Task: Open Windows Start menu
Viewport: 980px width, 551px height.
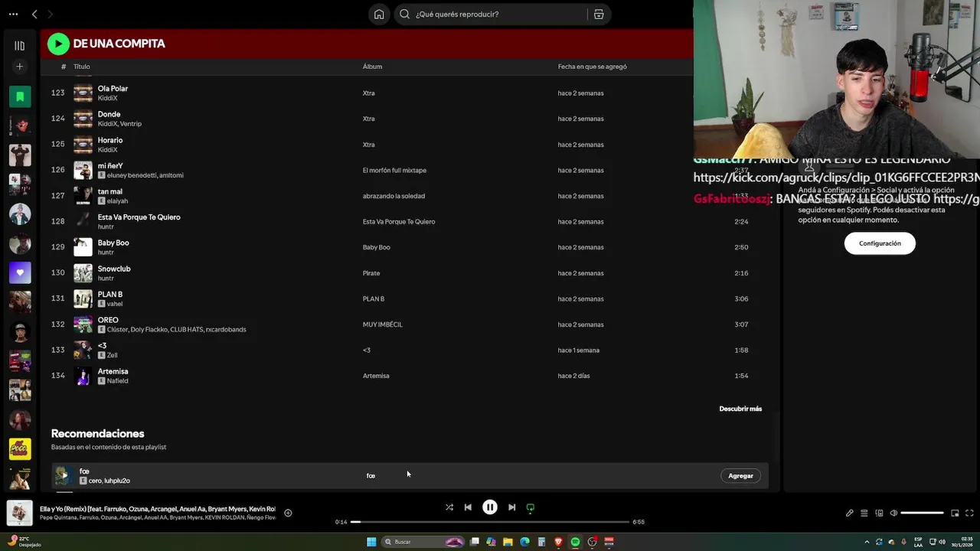Action: tap(371, 542)
